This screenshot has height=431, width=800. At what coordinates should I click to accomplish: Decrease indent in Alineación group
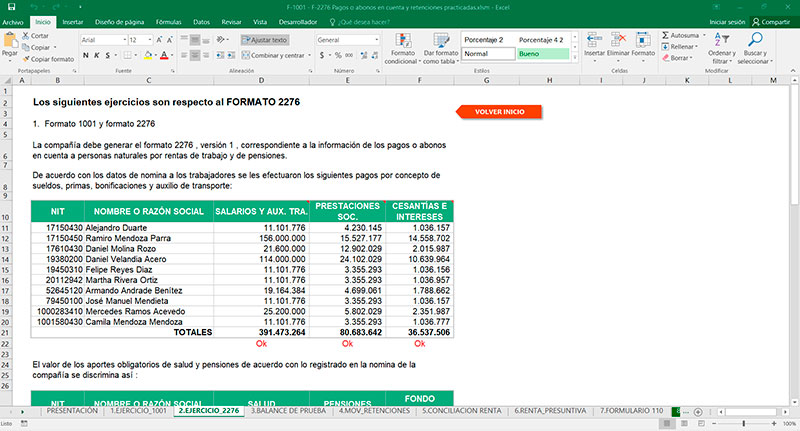point(220,55)
